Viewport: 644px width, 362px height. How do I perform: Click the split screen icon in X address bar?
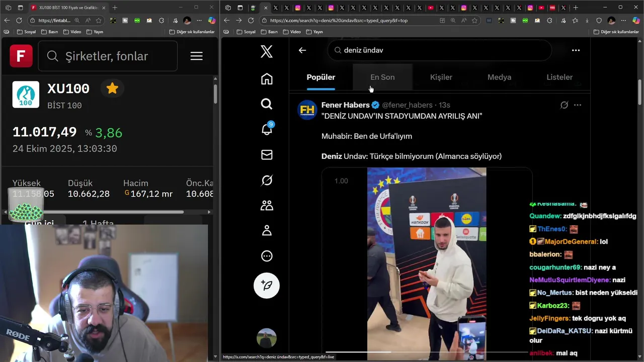click(442, 21)
